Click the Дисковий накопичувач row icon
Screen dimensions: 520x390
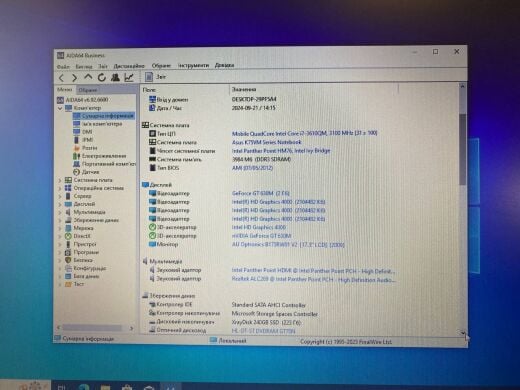[x=152, y=322]
